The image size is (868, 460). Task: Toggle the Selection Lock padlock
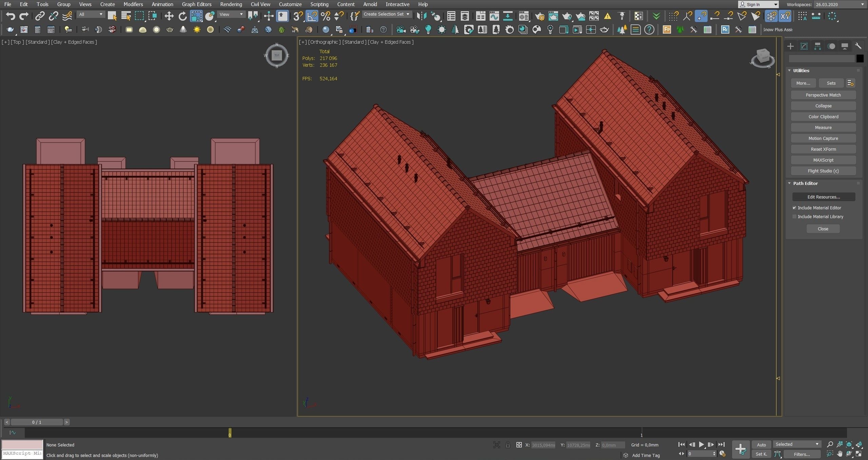tap(508, 445)
